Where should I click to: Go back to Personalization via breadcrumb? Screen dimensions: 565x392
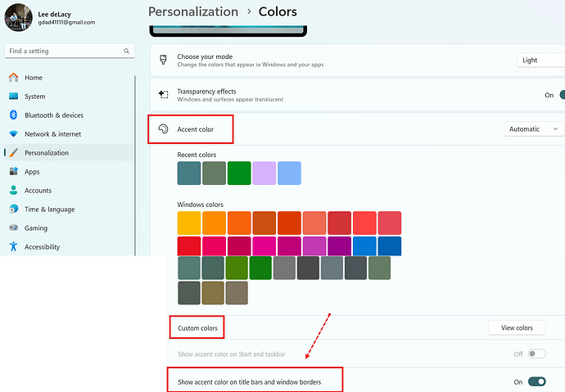193,11
